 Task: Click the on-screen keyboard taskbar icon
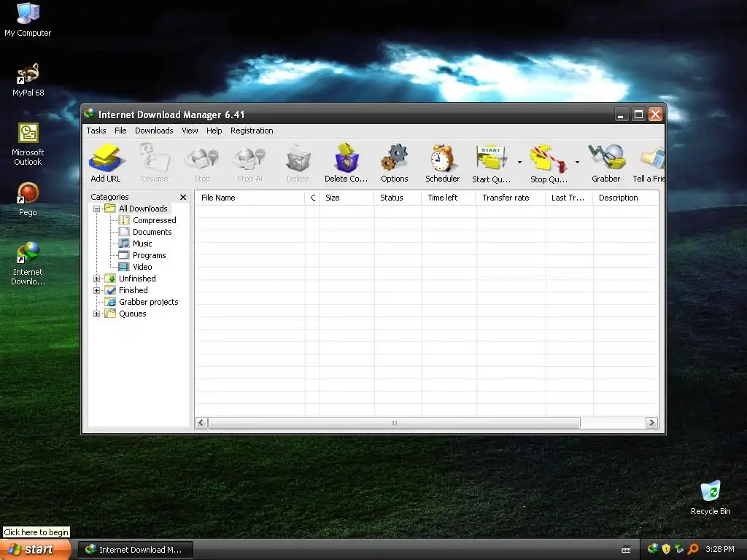[x=626, y=550]
